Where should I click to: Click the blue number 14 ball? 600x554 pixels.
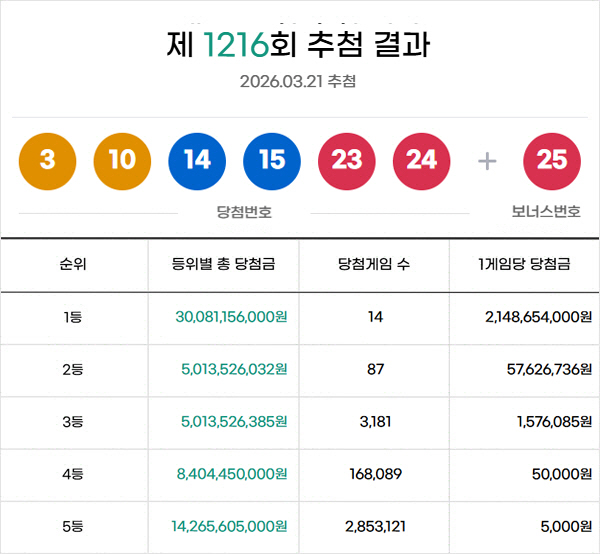pos(197,161)
